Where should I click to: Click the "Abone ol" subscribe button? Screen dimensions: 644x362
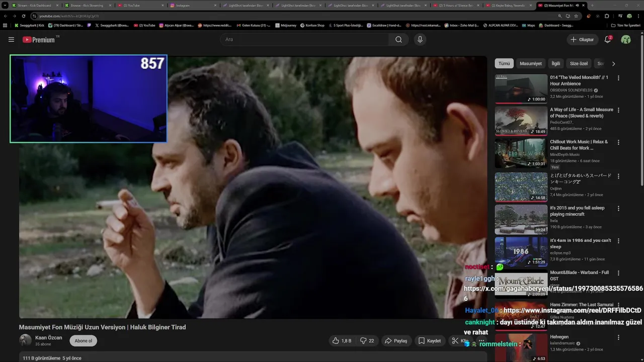(x=83, y=340)
